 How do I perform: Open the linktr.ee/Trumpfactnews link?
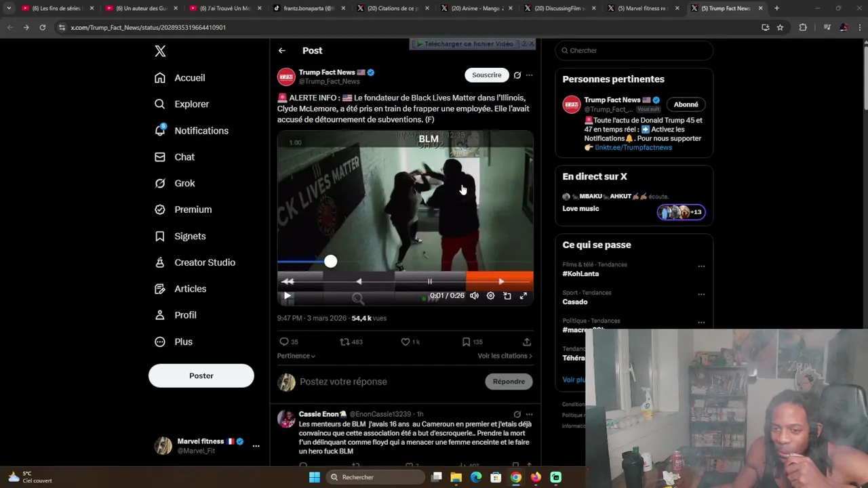(633, 148)
